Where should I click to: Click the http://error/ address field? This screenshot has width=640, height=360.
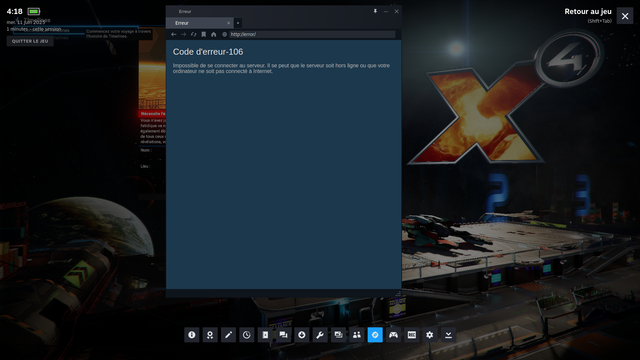click(312, 34)
